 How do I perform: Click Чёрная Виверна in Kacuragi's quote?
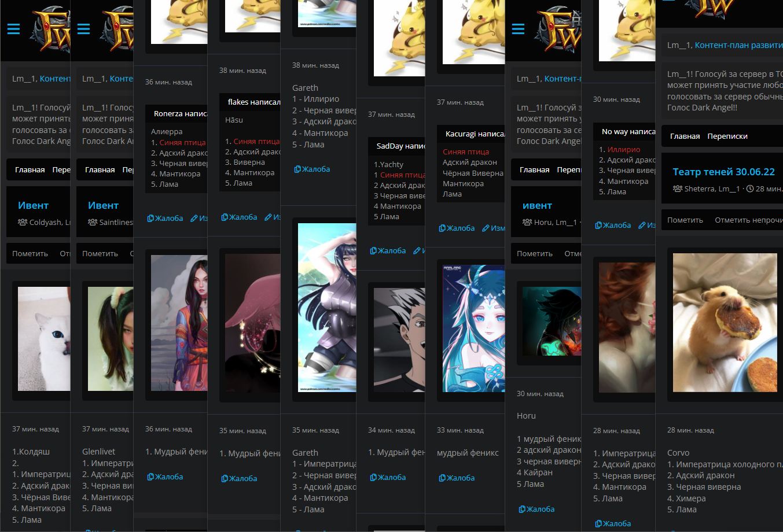pyautogui.click(x=473, y=173)
